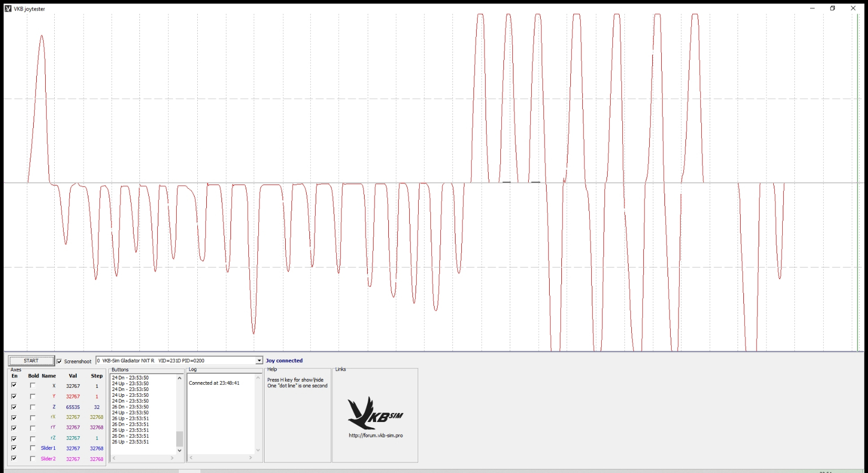The image size is (868, 473).
Task: Click the Log panel scroll-up arrow
Action: pos(258,378)
